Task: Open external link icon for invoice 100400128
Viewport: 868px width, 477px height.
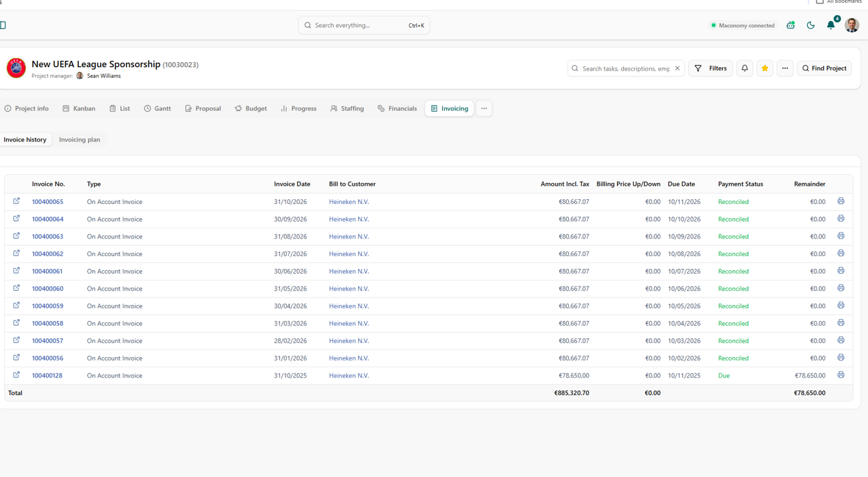Action: [16, 375]
